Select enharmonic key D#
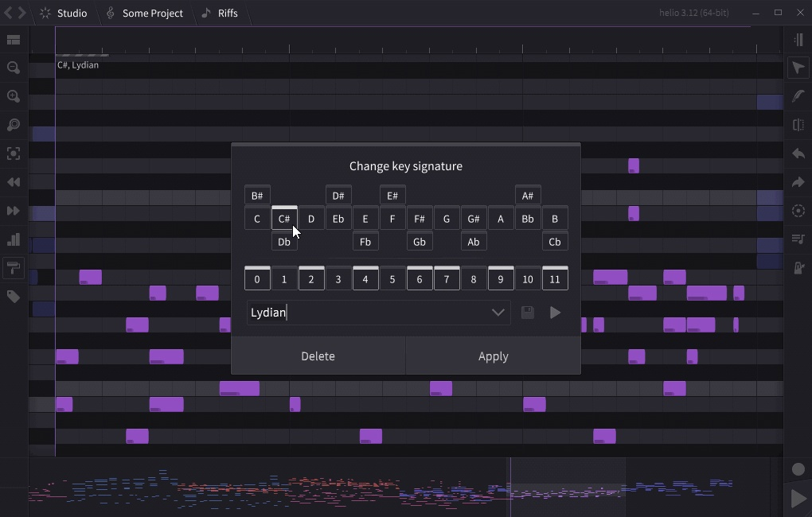 [x=338, y=196]
